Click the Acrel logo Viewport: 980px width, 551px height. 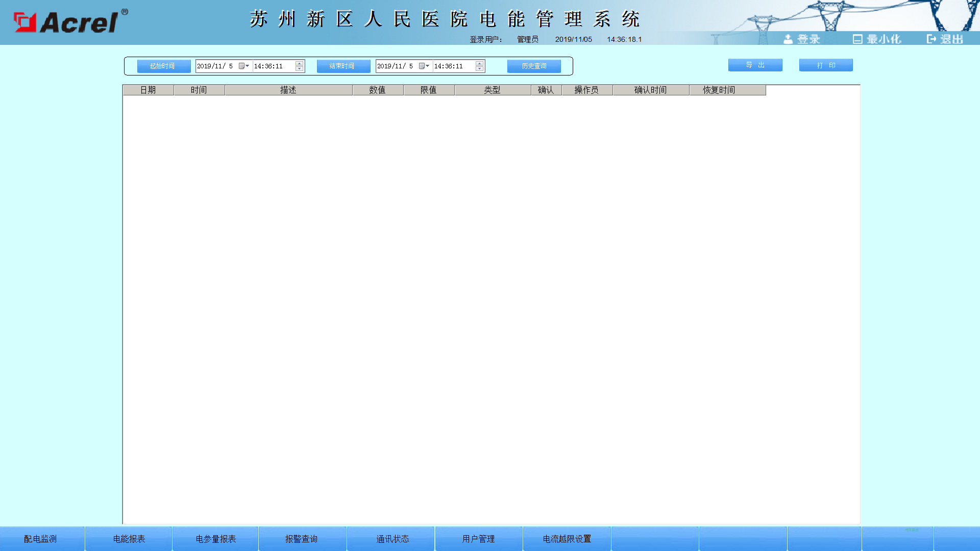point(70,22)
